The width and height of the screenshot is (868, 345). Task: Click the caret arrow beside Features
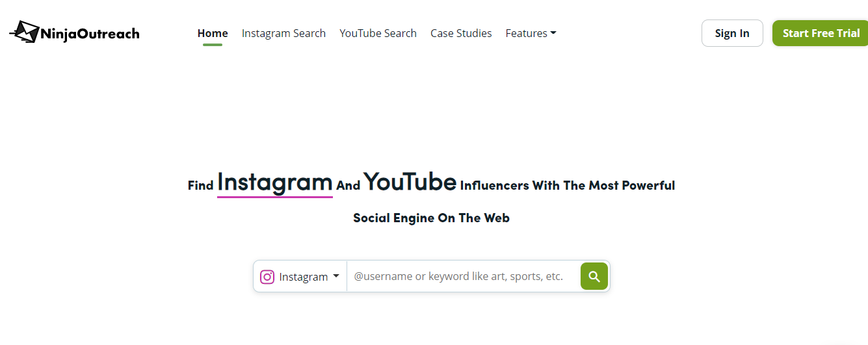[x=553, y=33]
